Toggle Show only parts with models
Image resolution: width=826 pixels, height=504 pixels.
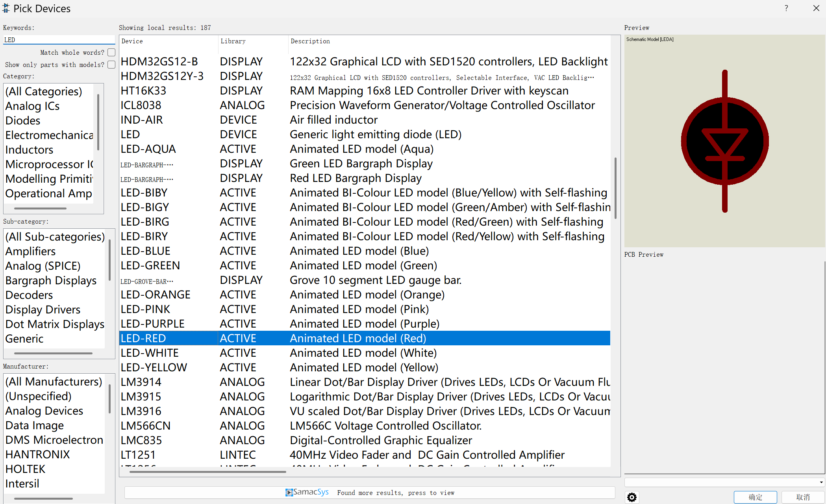(111, 65)
